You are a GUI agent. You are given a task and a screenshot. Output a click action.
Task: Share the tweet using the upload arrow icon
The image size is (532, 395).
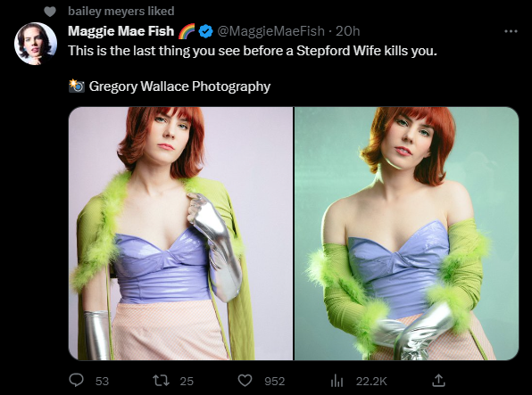[x=438, y=380]
